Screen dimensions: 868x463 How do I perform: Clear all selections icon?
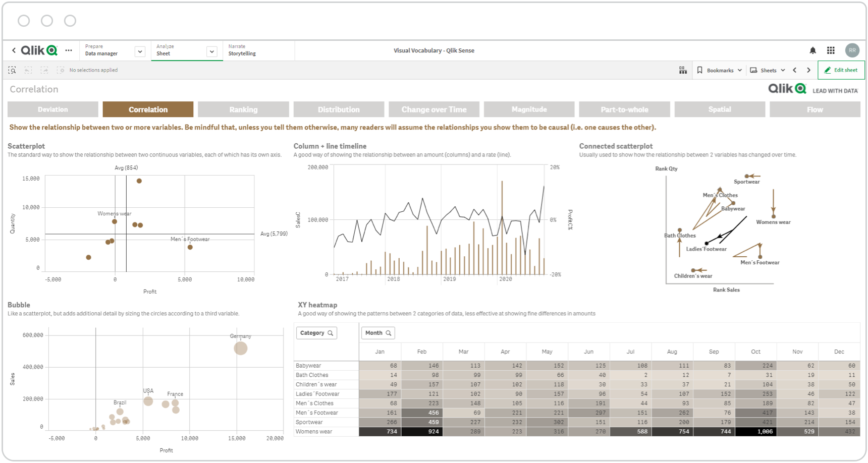pyautogui.click(x=61, y=70)
